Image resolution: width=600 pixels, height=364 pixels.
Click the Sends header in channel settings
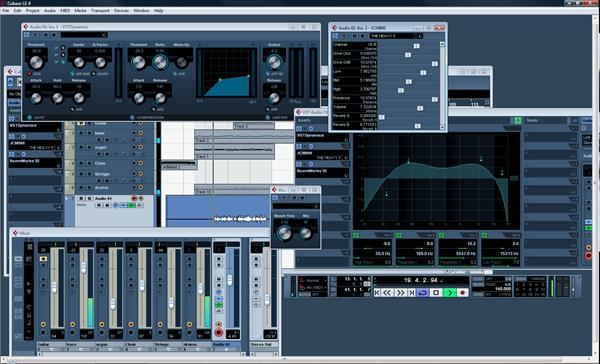click(532, 120)
